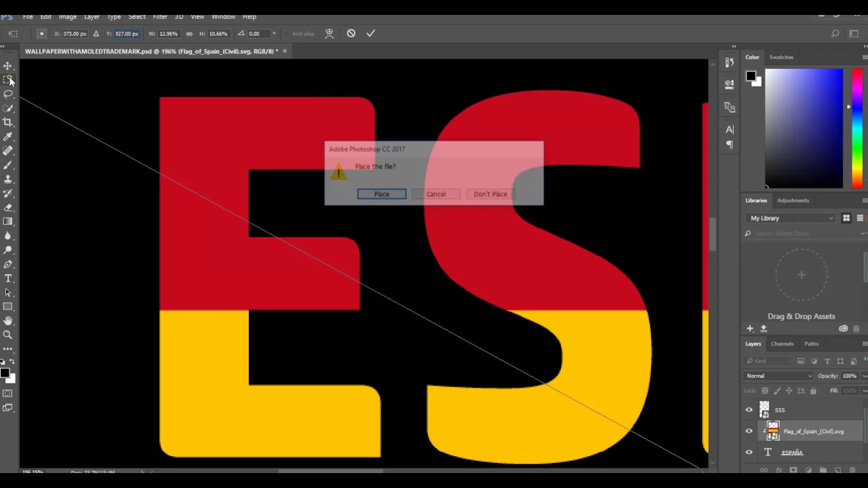Toggle relative positioning triangle icon
This screenshot has width=868, height=488.
tap(96, 34)
